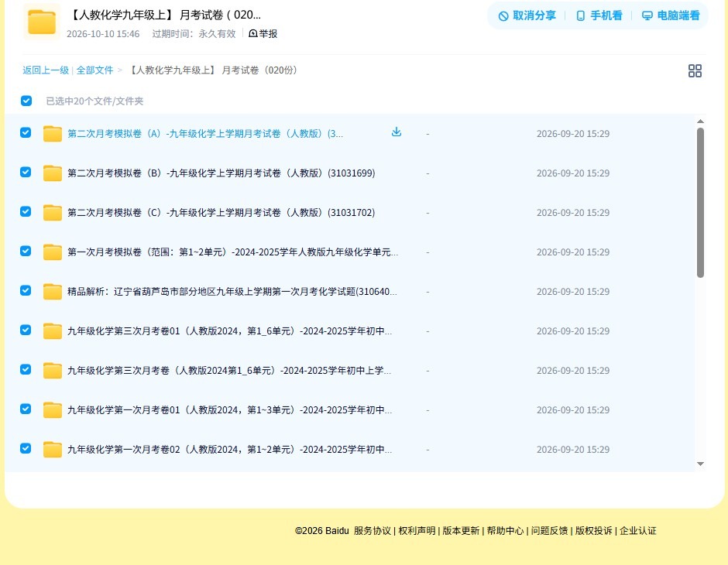The height and width of the screenshot is (565, 728).
Task: Open 精品解析：辽宁省葫芦岛市 folder
Action: [232, 291]
